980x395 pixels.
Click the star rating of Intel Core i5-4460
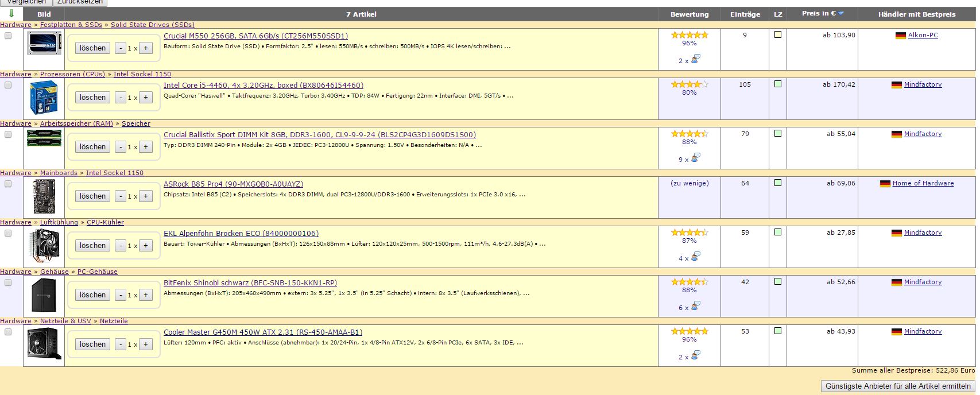(x=690, y=84)
